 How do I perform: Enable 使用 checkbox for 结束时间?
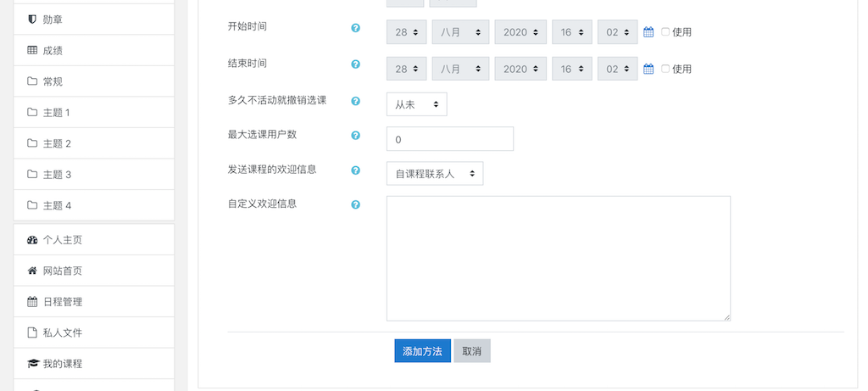tap(665, 69)
